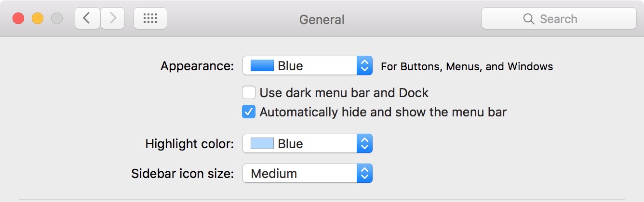Minimize the General window
The image size is (644, 202).
click(38, 19)
